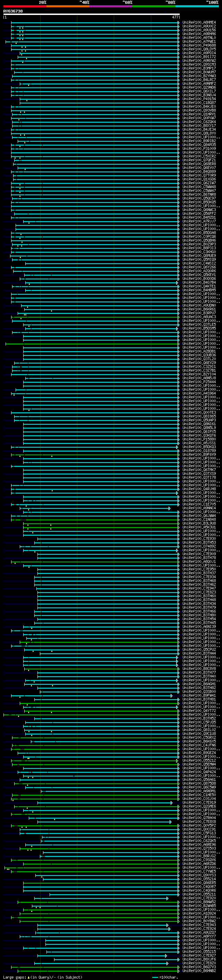Viewport: 222px width, 980px height.
Task: Select the UniRef100_A9NYW2 label
Action: click(x=199, y=60)
